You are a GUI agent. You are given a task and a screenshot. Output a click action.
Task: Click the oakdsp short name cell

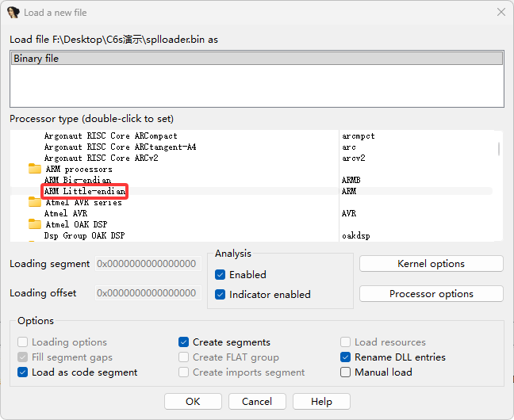tap(355, 235)
